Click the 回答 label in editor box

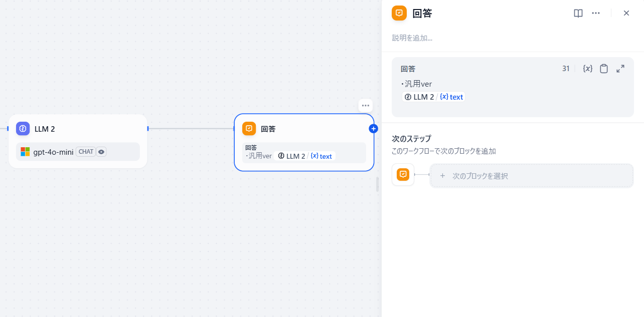pos(408,69)
